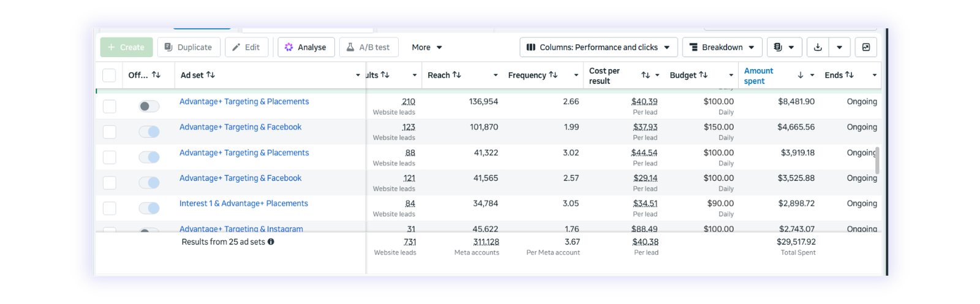Turn off Interest 1 & Advantage+ Placements toggle
This screenshot has height=304, width=980.
(149, 208)
